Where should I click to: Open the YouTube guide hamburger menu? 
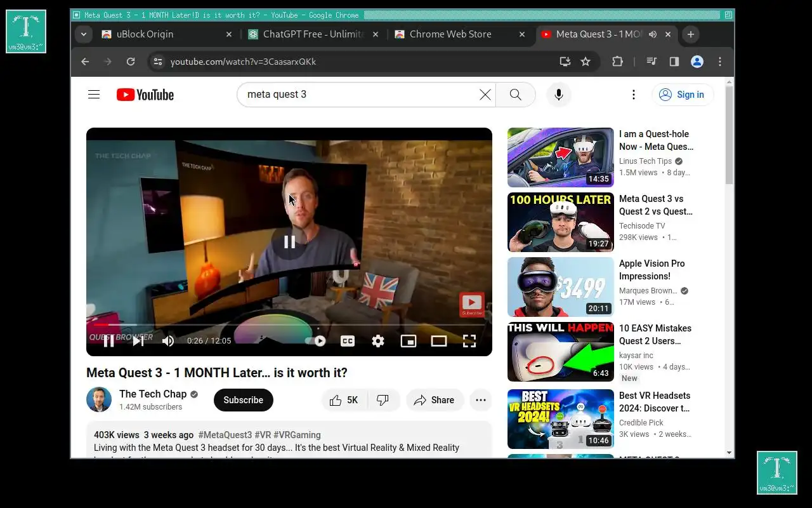pyautogui.click(x=94, y=95)
